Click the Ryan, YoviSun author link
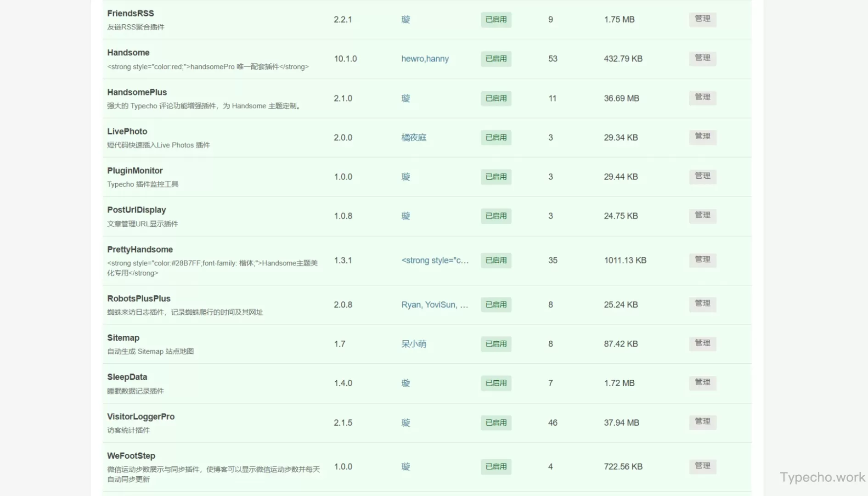868x496 pixels. pos(434,305)
